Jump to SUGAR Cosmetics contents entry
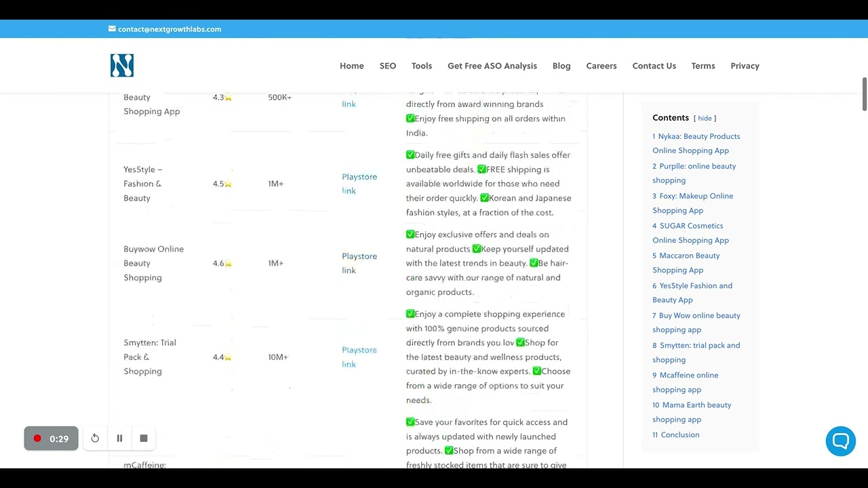868x488 pixels. pos(691,233)
